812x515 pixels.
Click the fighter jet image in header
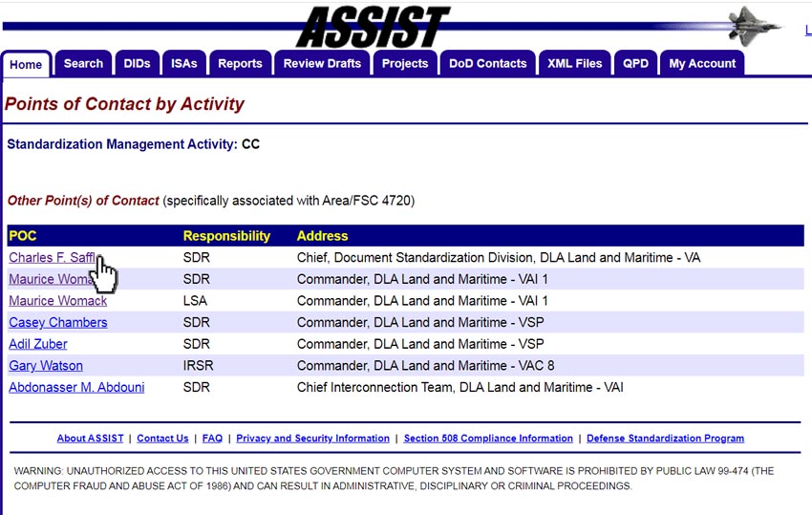754,26
